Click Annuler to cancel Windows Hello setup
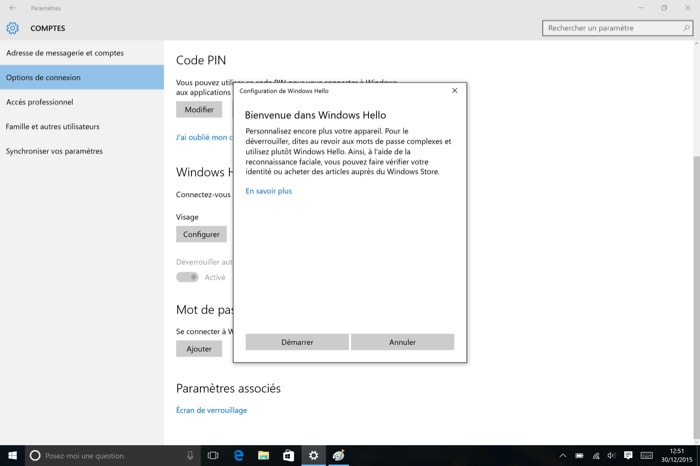This screenshot has width=700, height=466. click(x=402, y=342)
